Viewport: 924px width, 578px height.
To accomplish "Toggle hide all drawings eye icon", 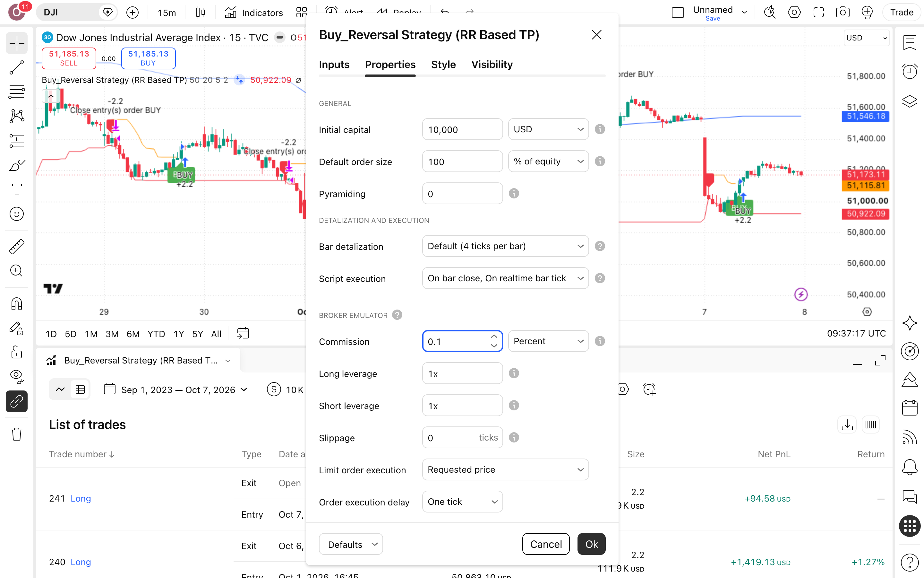I will point(16,377).
